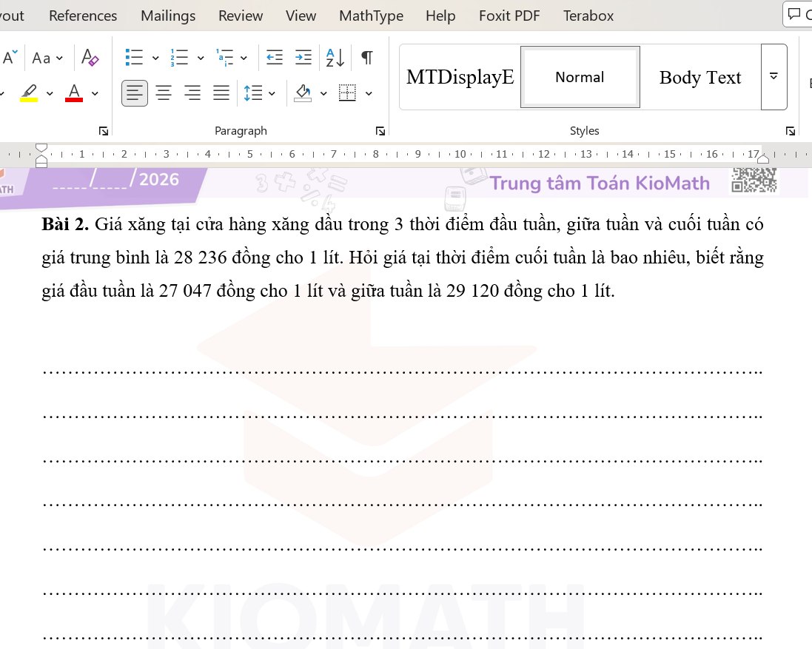Toggle left text alignment

135,93
